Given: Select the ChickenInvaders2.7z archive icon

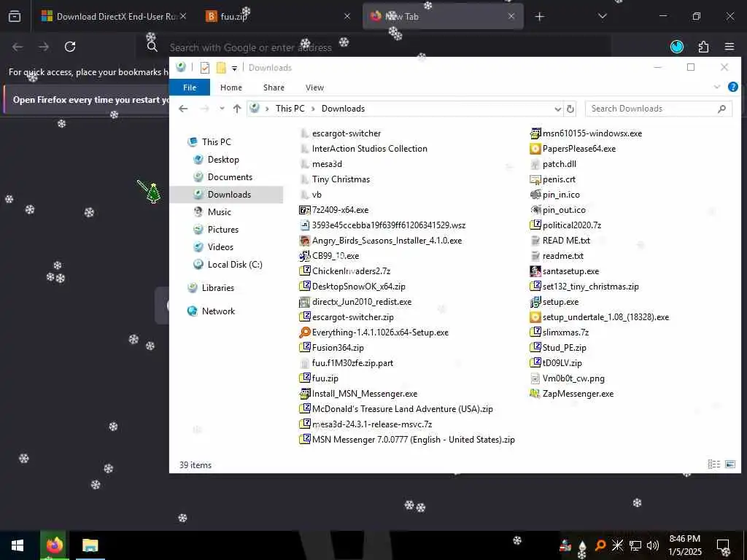Looking at the screenshot, I should coord(304,271).
